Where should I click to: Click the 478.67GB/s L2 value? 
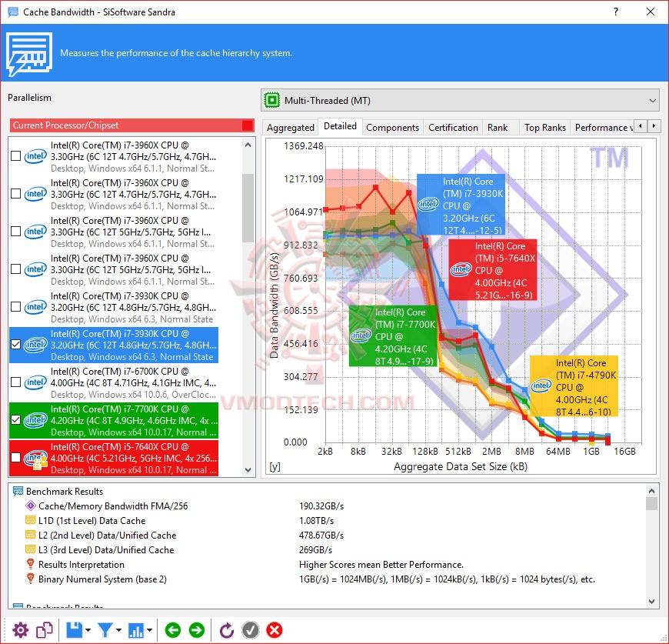click(x=321, y=535)
